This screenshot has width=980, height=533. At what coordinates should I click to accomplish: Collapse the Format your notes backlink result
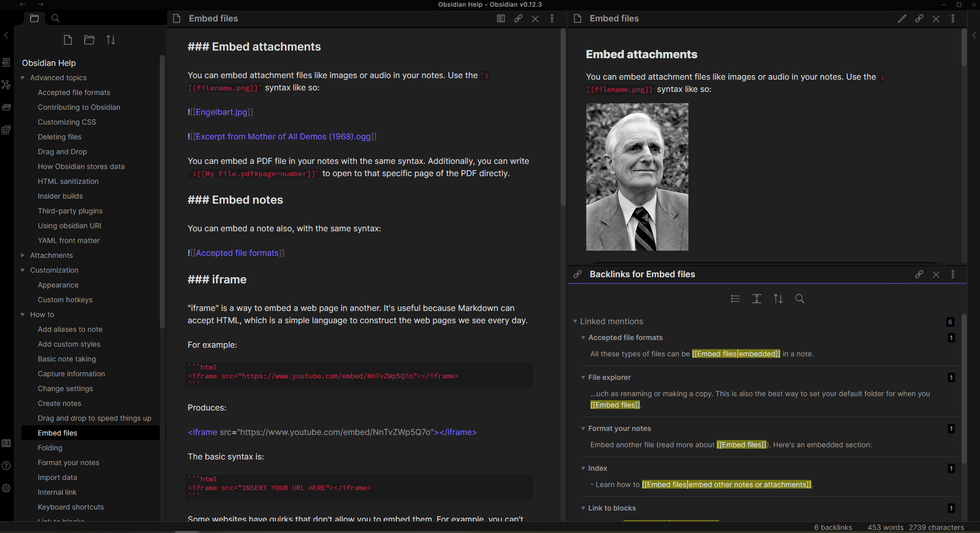click(583, 428)
